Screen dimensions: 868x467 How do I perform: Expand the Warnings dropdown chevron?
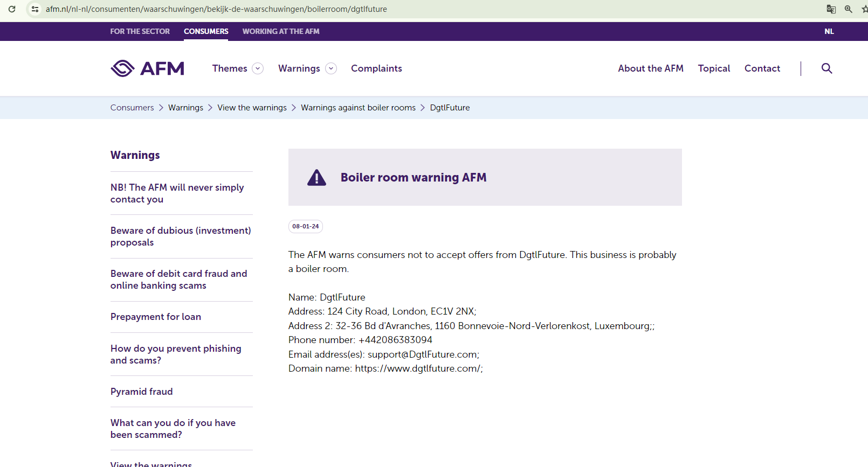pyautogui.click(x=331, y=68)
